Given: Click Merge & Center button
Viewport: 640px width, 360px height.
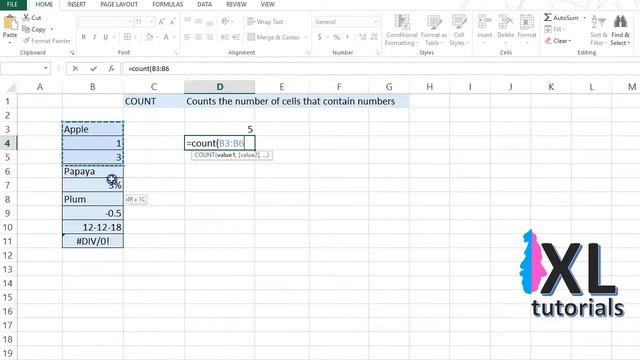Looking at the screenshot, I should [x=273, y=37].
